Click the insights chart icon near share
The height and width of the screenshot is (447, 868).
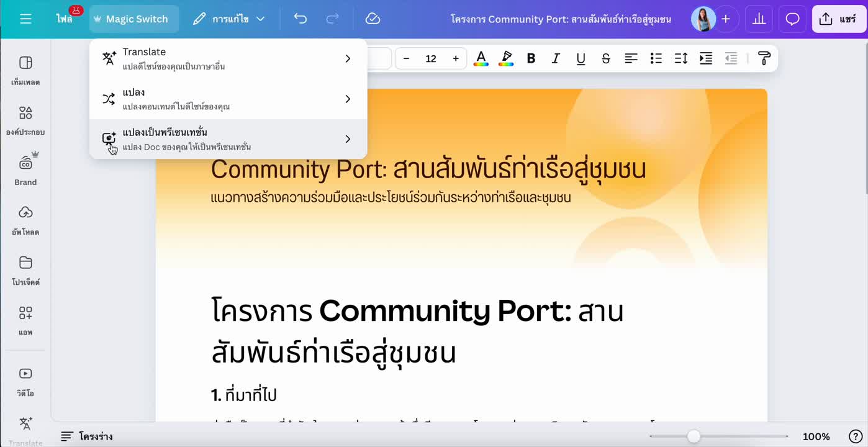[759, 19]
